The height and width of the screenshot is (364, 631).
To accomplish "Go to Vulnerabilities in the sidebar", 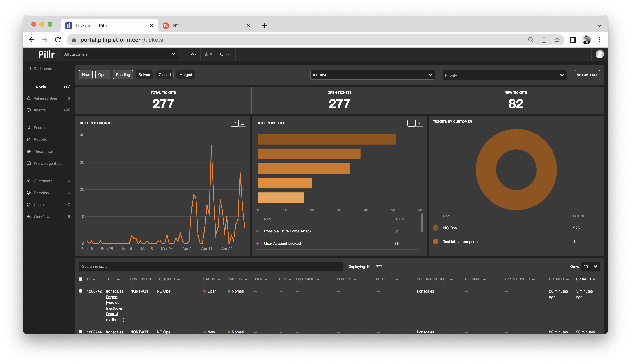I will tap(45, 98).
